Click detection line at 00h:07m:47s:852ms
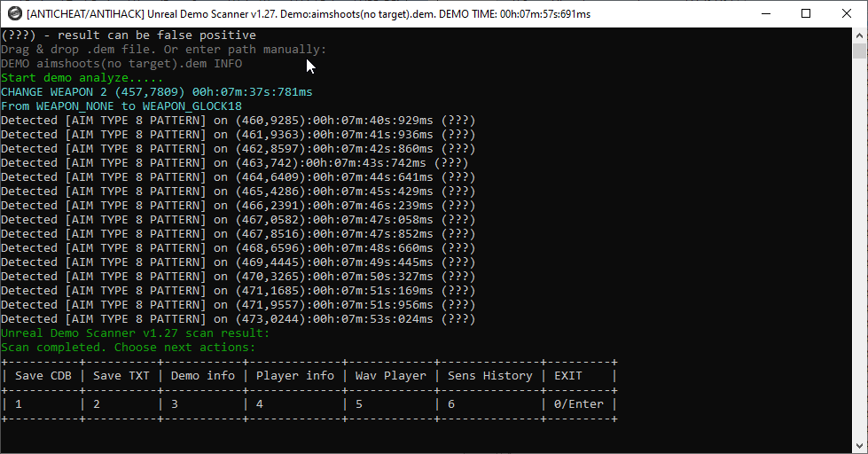Image resolution: width=868 pixels, height=454 pixels. click(238, 234)
